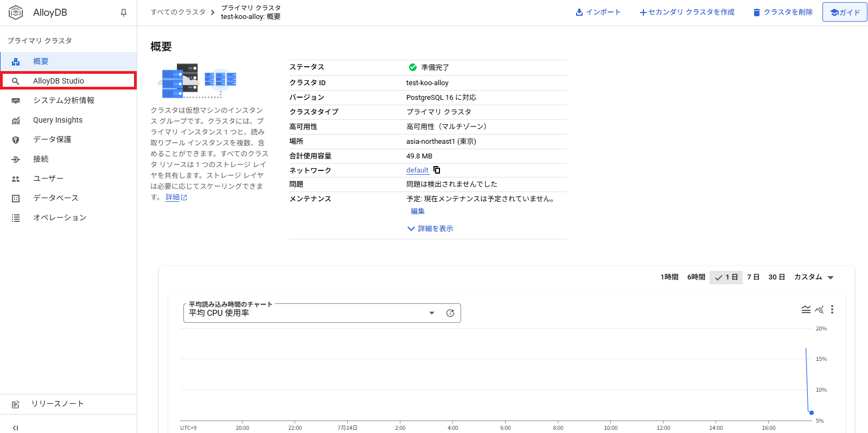Click クラスタを削除 button
Viewport: 868px width, 433px height.
coord(783,12)
